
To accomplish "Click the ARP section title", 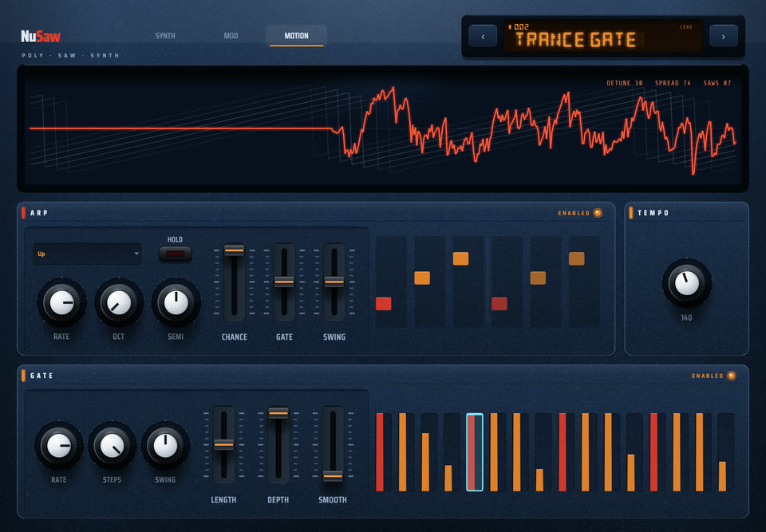I will tap(39, 213).
